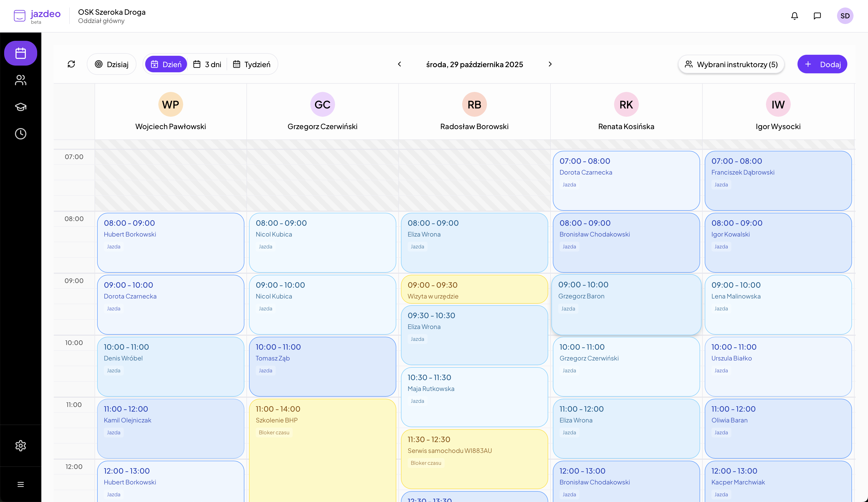The image size is (868, 502).
Task: Open the notifications bell
Action: click(x=794, y=16)
